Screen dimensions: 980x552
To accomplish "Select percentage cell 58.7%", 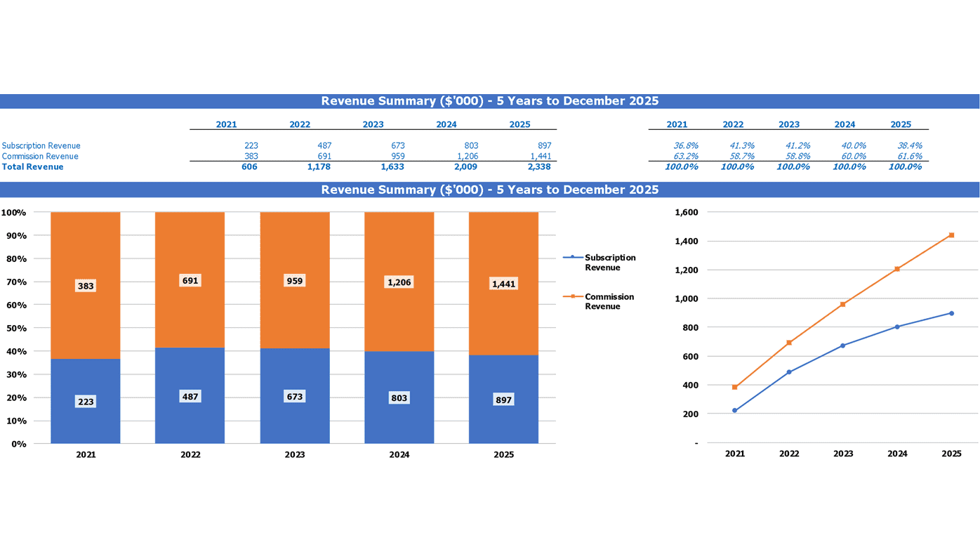I will point(741,156).
